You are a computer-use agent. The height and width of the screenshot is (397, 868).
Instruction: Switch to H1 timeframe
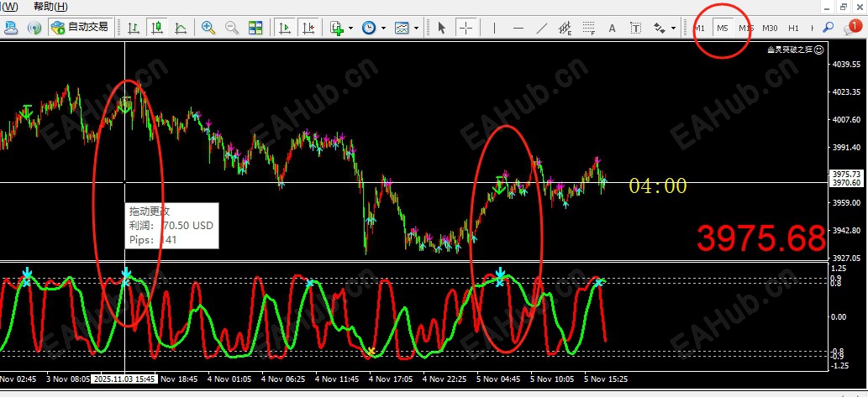pyautogui.click(x=793, y=28)
